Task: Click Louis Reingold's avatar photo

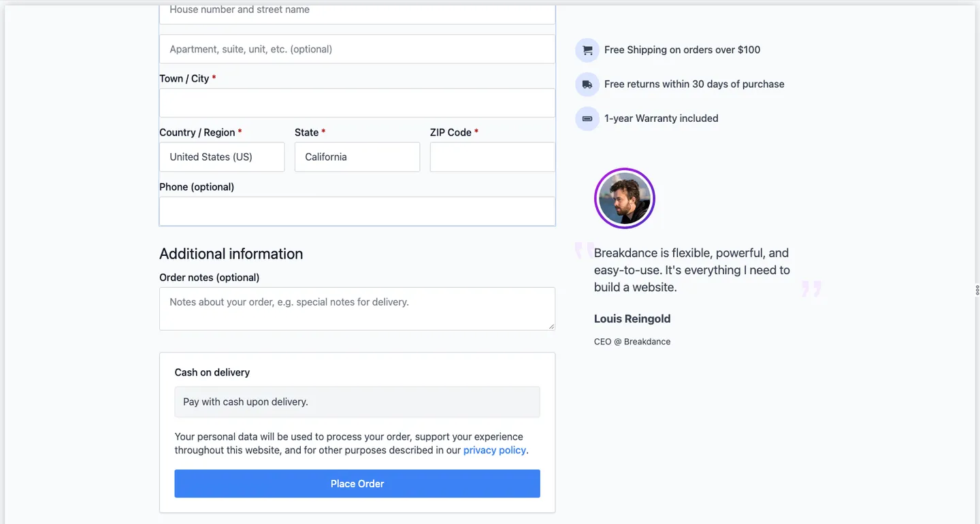Action: tap(625, 198)
